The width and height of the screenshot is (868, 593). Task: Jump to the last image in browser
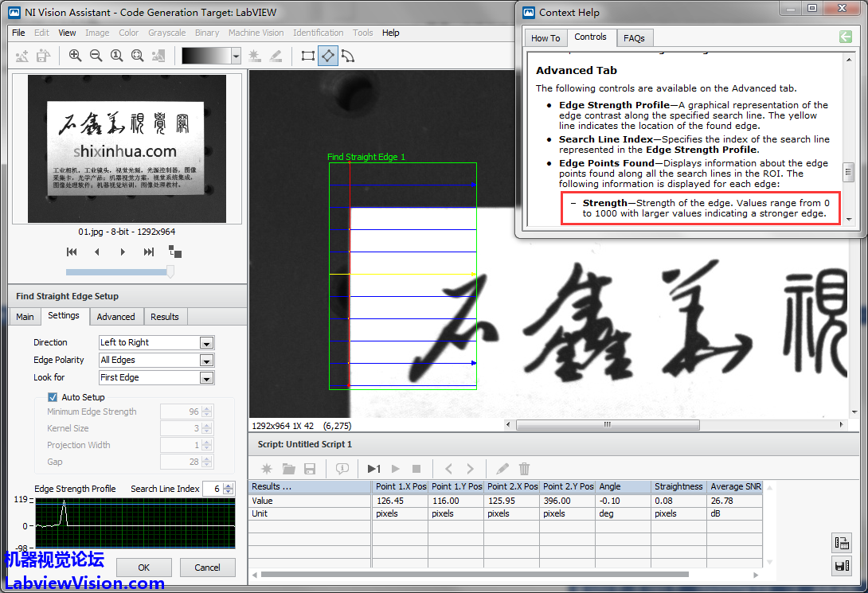point(148,252)
